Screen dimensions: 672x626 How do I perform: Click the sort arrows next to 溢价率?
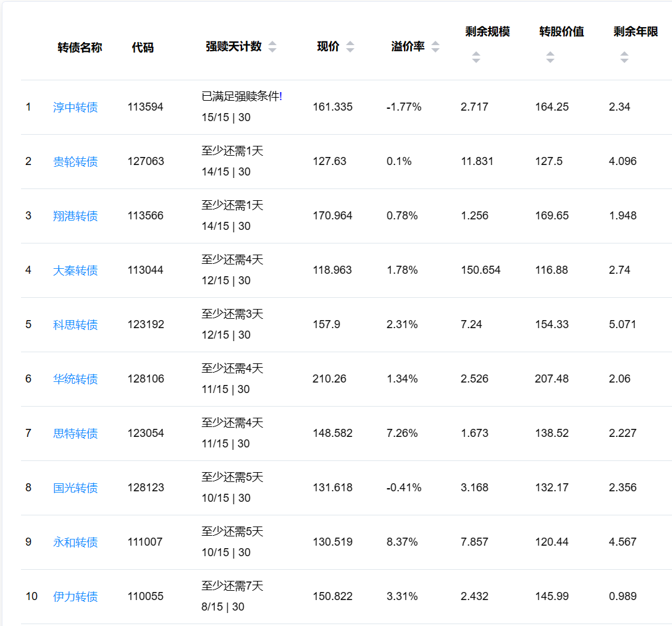[x=435, y=47]
